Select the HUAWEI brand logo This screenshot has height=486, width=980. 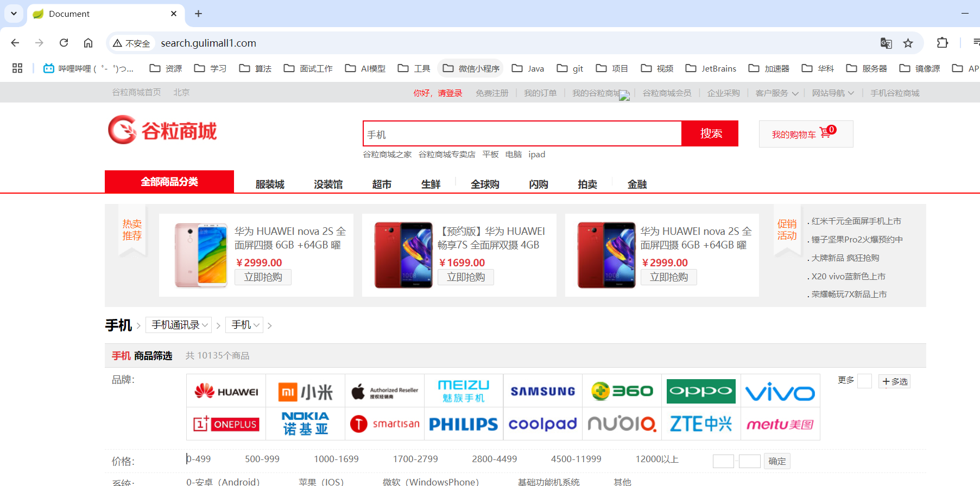pyautogui.click(x=226, y=391)
